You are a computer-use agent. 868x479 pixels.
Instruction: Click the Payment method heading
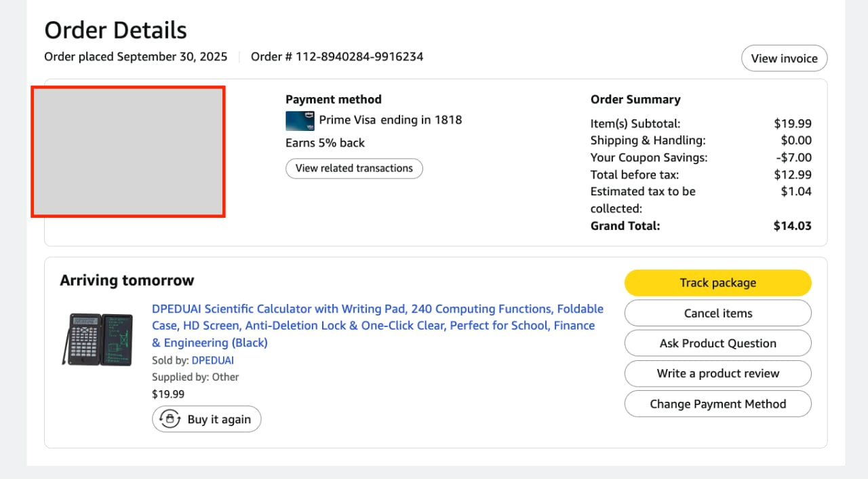tap(334, 99)
